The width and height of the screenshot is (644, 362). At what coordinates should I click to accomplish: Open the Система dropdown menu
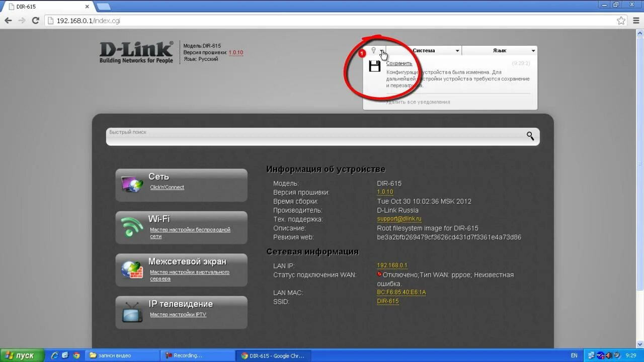coord(424,50)
